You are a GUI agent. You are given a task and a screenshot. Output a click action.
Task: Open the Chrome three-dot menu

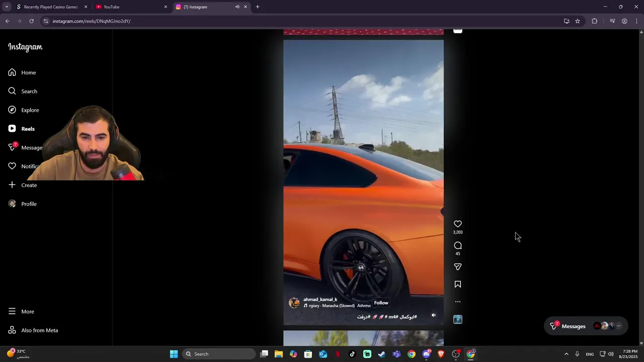pyautogui.click(x=637, y=21)
